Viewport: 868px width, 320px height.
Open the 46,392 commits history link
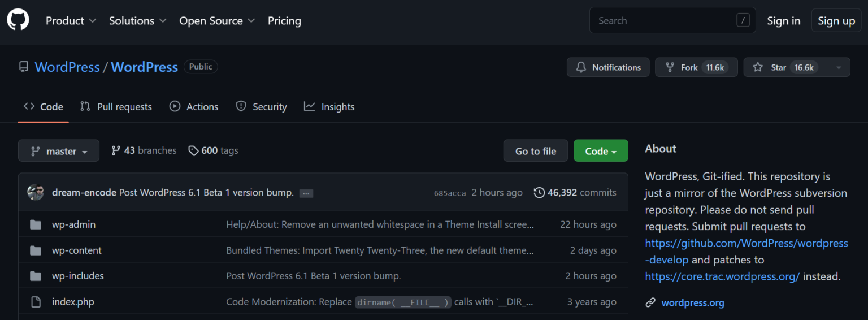click(x=575, y=193)
